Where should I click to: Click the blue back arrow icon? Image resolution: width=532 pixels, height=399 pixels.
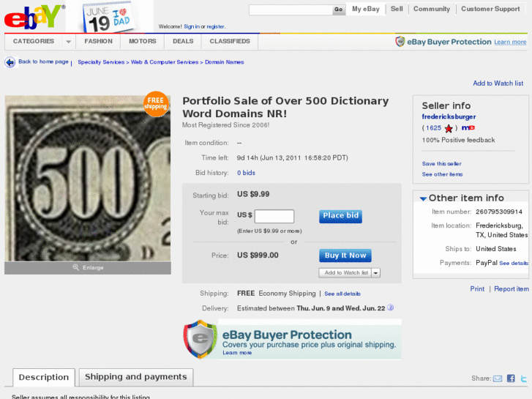point(10,62)
